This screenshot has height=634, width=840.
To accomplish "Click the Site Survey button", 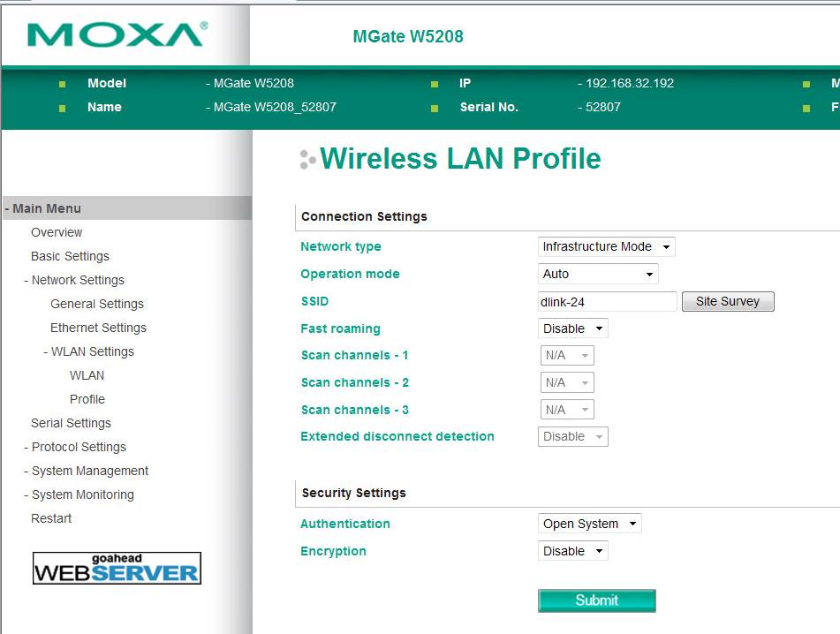I will point(728,301).
